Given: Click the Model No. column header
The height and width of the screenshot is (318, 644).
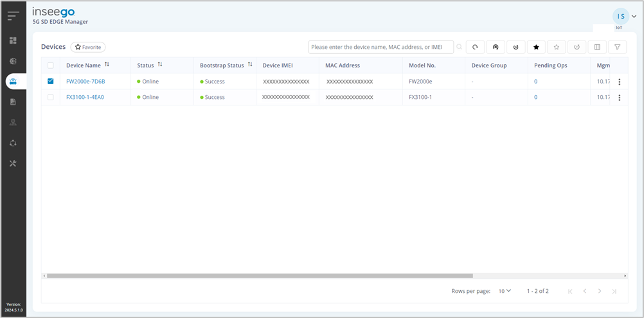Looking at the screenshot, I should click(422, 66).
